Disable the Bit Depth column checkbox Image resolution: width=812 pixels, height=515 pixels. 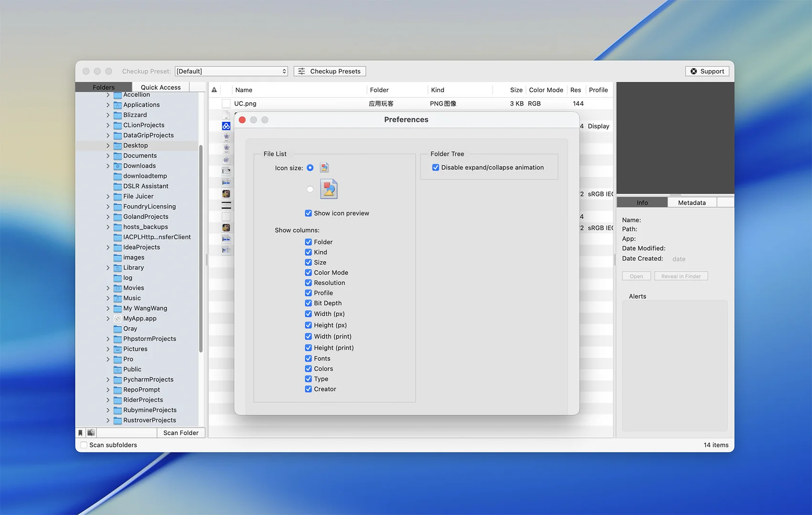[309, 303]
